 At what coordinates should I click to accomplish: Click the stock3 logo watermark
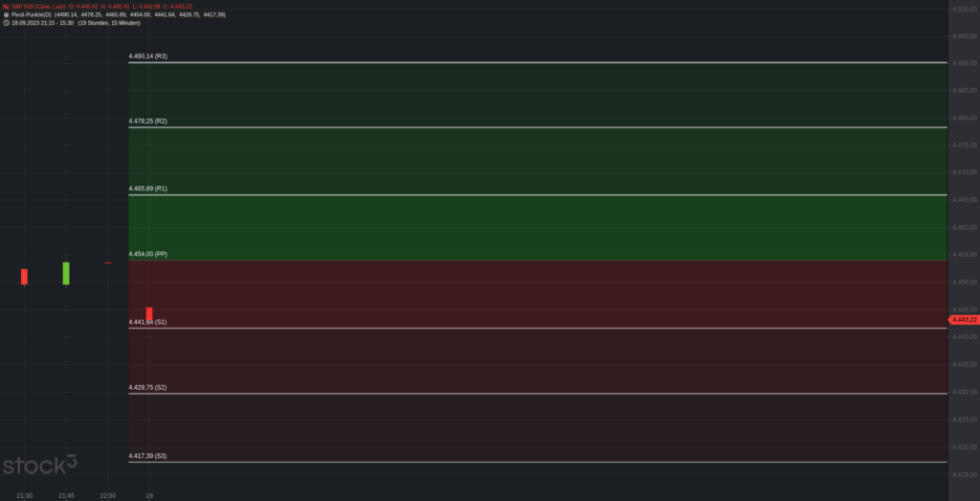[x=40, y=465]
